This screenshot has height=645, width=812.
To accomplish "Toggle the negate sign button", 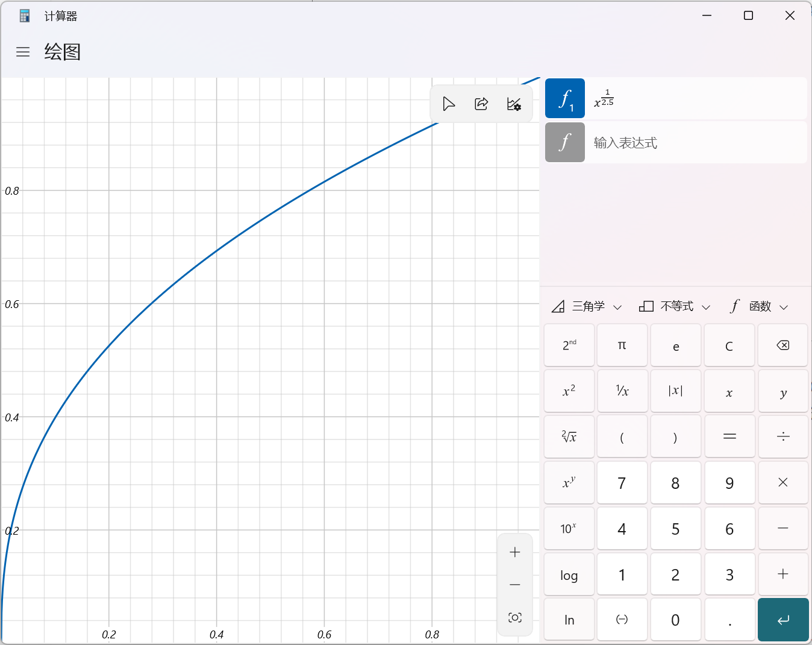I will (x=622, y=620).
